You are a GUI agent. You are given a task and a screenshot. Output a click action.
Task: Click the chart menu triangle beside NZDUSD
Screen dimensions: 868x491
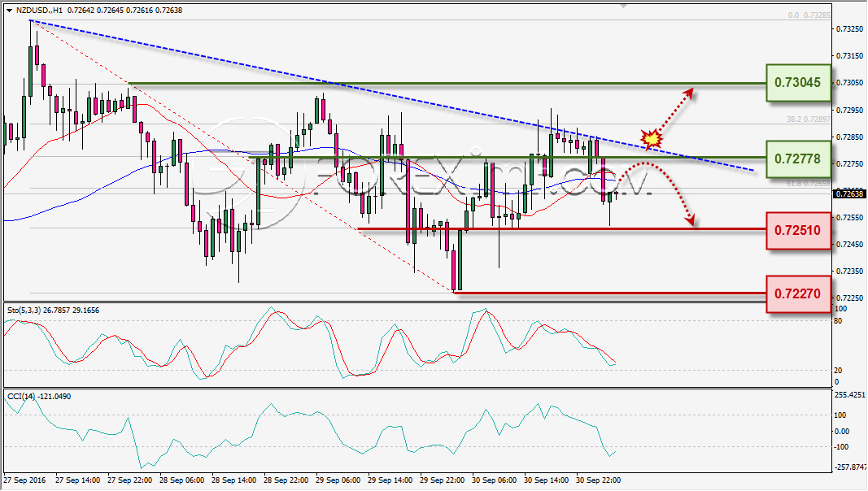pos(10,11)
